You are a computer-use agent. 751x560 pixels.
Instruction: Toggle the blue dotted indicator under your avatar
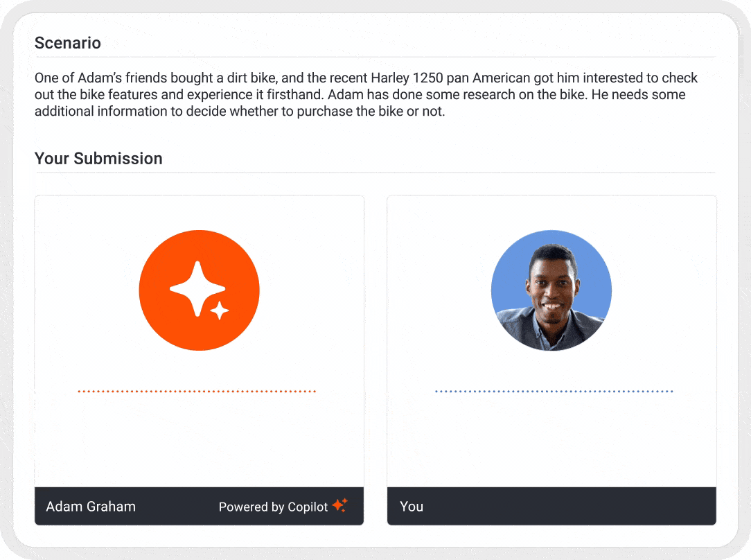click(551, 391)
